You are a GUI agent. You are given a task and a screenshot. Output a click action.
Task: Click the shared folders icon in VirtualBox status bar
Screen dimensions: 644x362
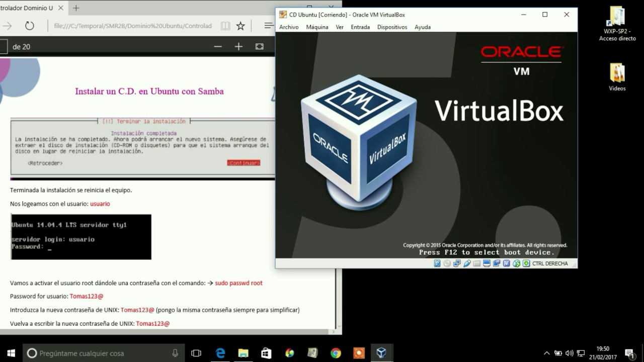point(476,263)
